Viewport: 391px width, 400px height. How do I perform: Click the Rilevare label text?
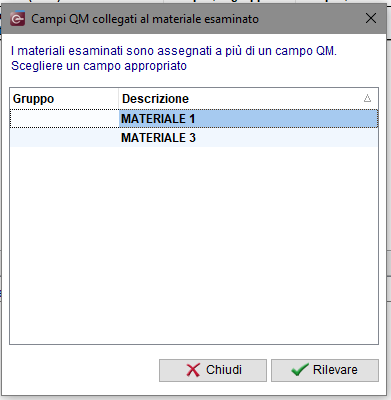click(x=335, y=370)
